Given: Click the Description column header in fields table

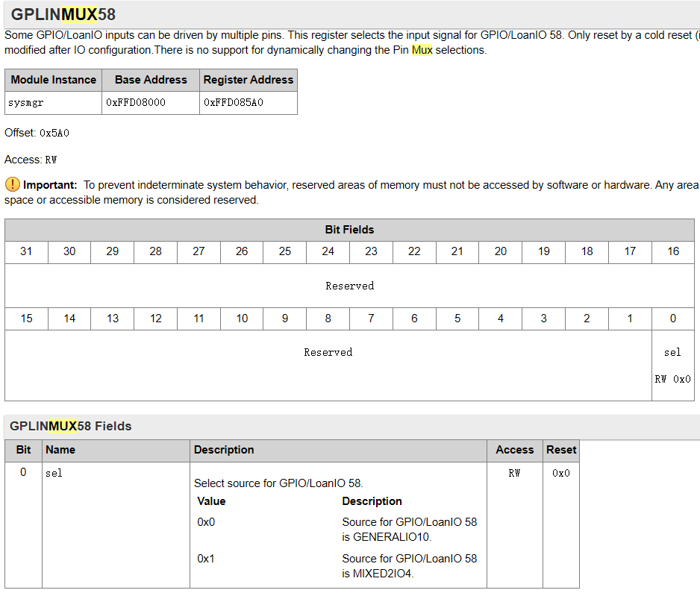Looking at the screenshot, I should click(338, 450).
